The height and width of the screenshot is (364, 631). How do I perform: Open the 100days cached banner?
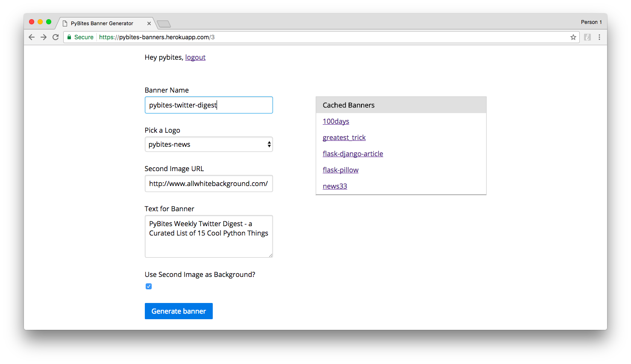tap(336, 121)
